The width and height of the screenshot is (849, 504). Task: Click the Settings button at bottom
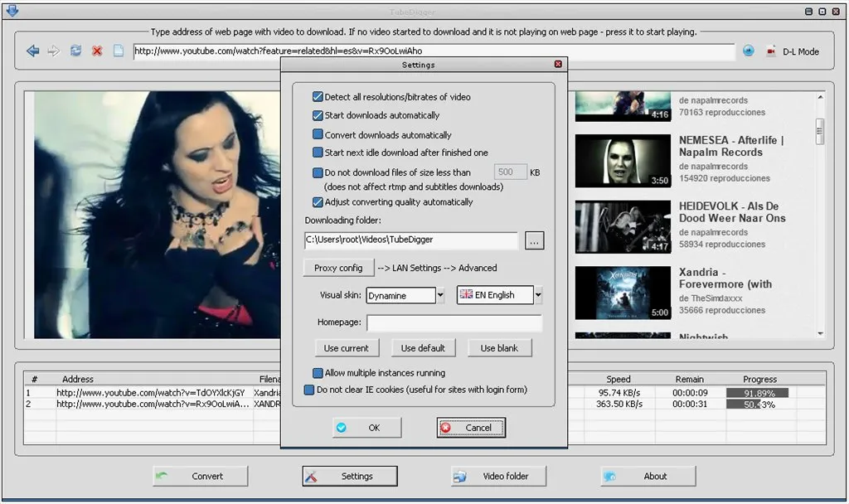[x=350, y=477]
